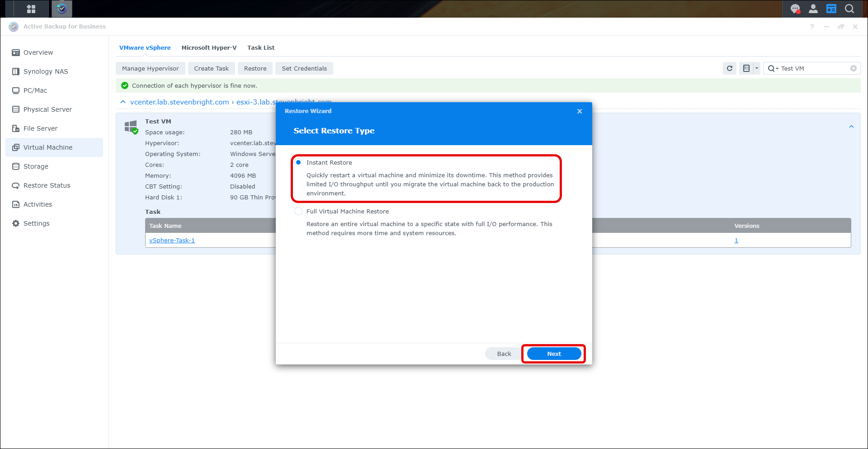Open the DSM widgets panel icon
The image size is (868, 449).
tap(831, 9)
